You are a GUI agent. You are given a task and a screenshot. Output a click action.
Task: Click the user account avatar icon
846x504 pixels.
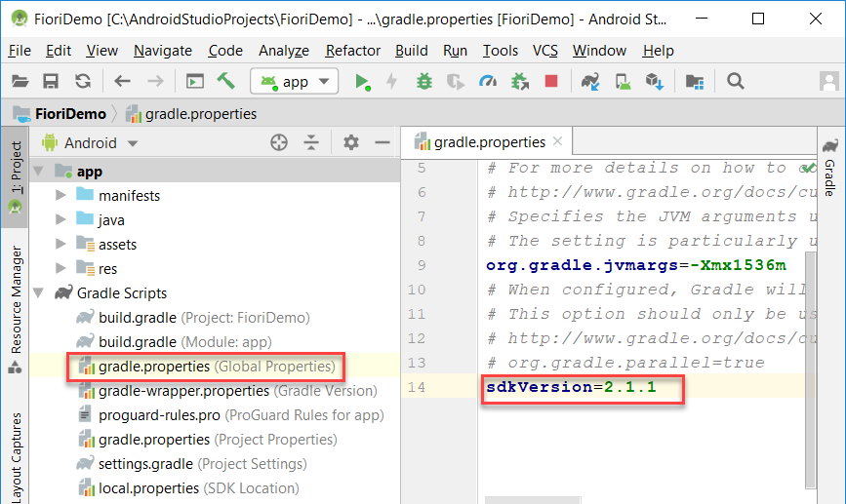(x=828, y=81)
